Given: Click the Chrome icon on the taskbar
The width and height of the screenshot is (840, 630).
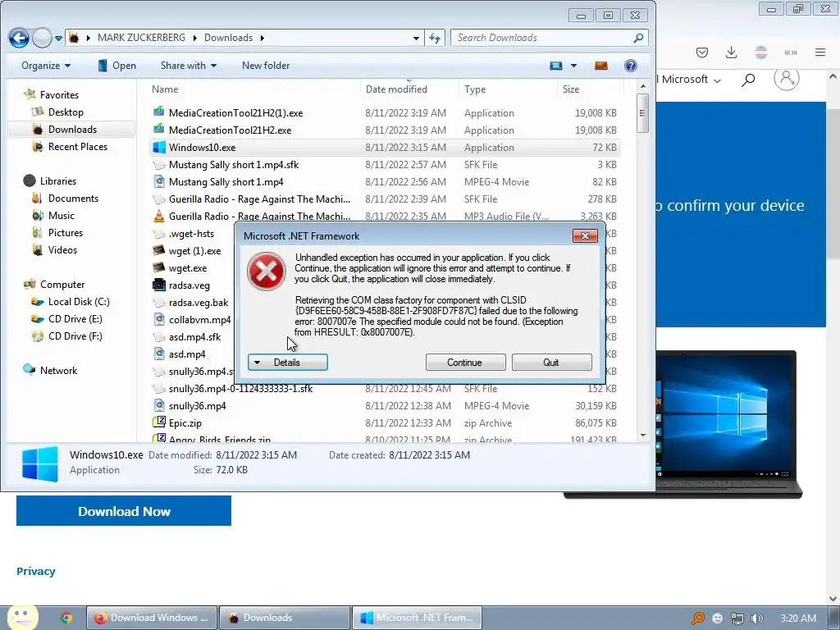Looking at the screenshot, I should point(66,618).
